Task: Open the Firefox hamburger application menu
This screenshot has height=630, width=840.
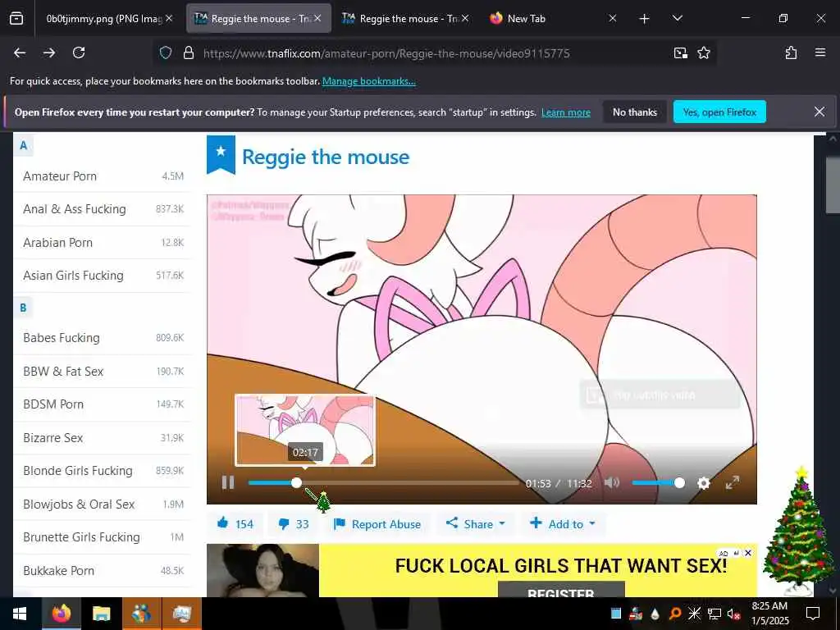Action: click(x=819, y=52)
